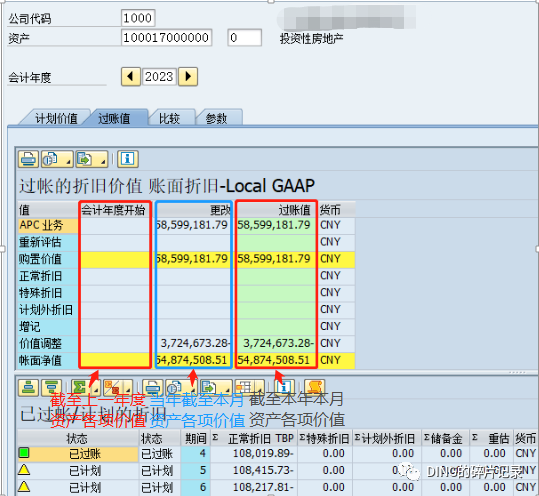Click the 期间 column header

195,438
